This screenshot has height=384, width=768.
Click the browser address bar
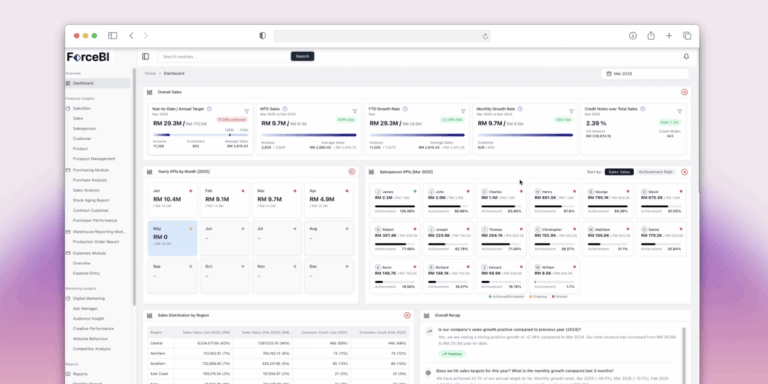pos(382,36)
